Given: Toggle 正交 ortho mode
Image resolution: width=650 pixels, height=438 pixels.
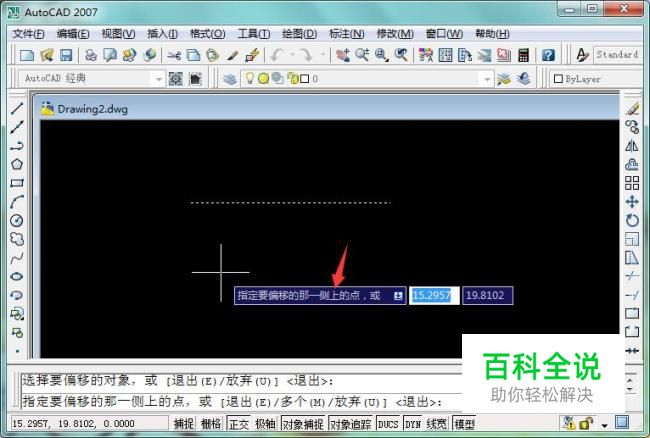Looking at the screenshot, I should coord(239,423).
